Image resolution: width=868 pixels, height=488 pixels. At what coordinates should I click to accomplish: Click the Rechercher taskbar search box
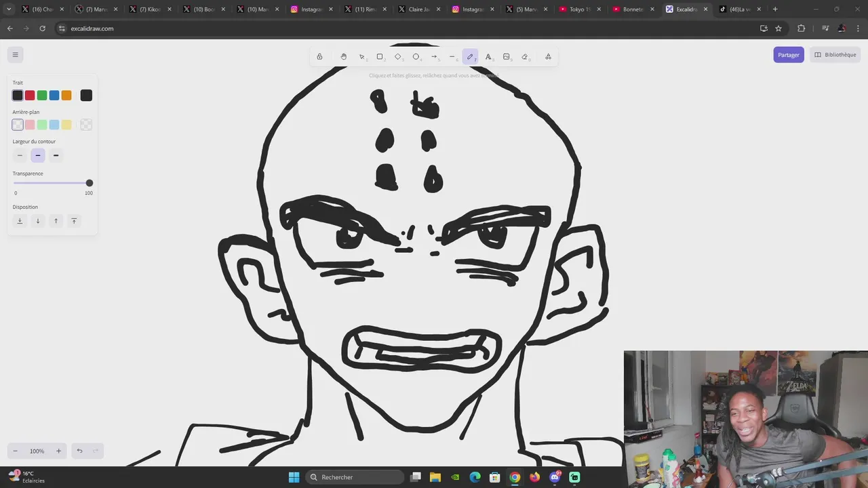[x=355, y=477]
